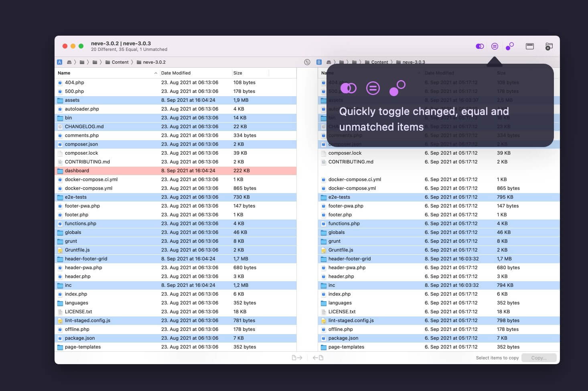
Task: Sort left pane by Date Modified column
Action: 176,73
